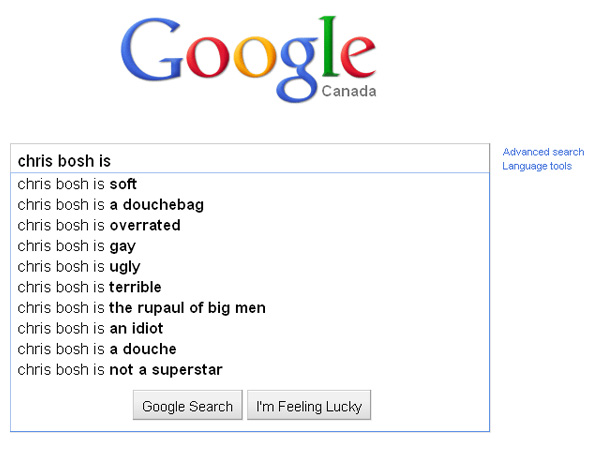The image size is (590, 450).
Task: Click the Google Canada logo
Action: point(248,59)
